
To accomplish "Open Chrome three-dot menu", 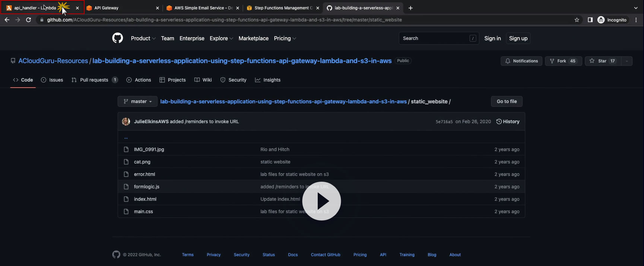I will [636, 20].
